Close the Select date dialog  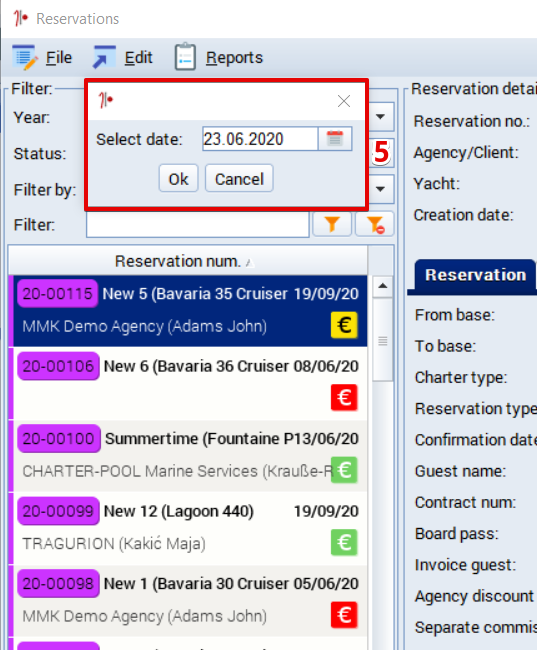click(x=344, y=101)
